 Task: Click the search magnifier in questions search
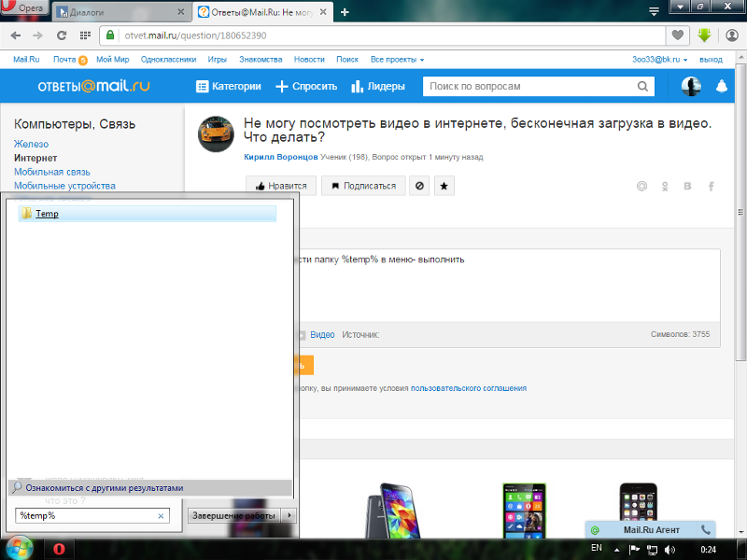(642, 86)
